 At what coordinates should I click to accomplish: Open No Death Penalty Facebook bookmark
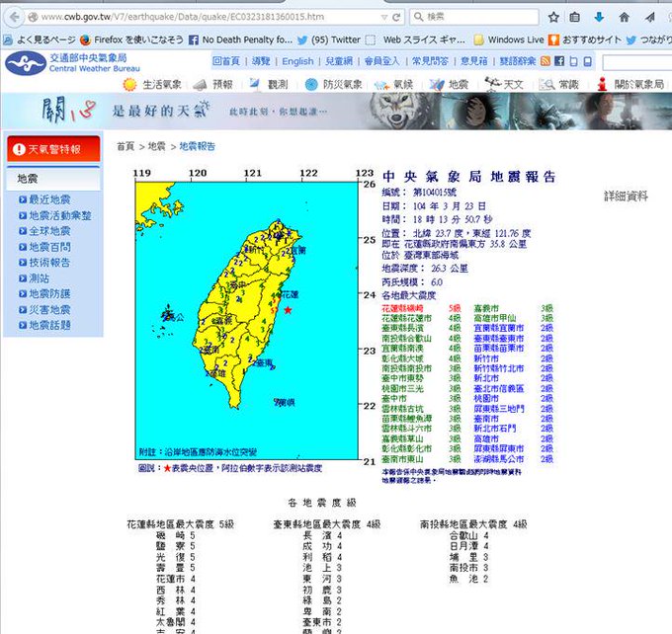(x=240, y=40)
